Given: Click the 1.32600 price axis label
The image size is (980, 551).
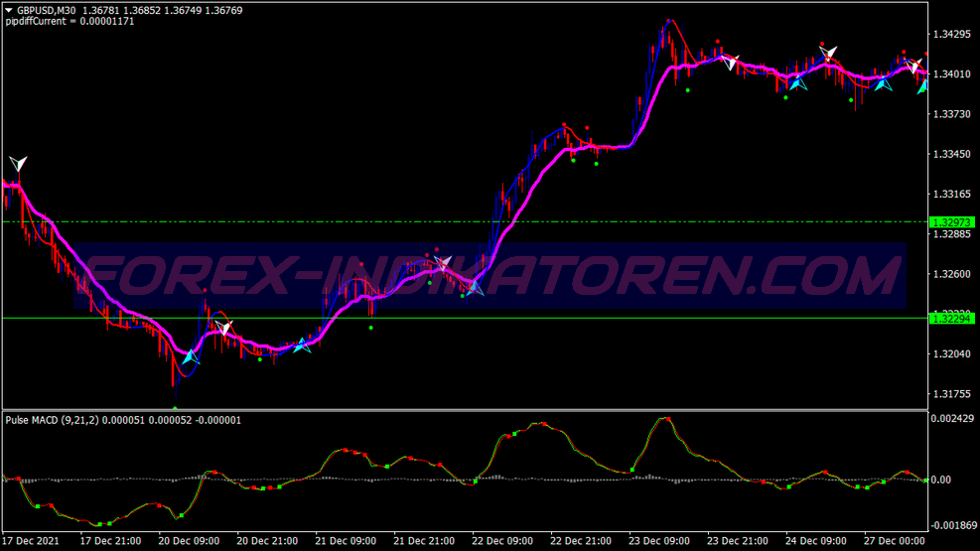Looking at the screenshot, I should 952,274.
